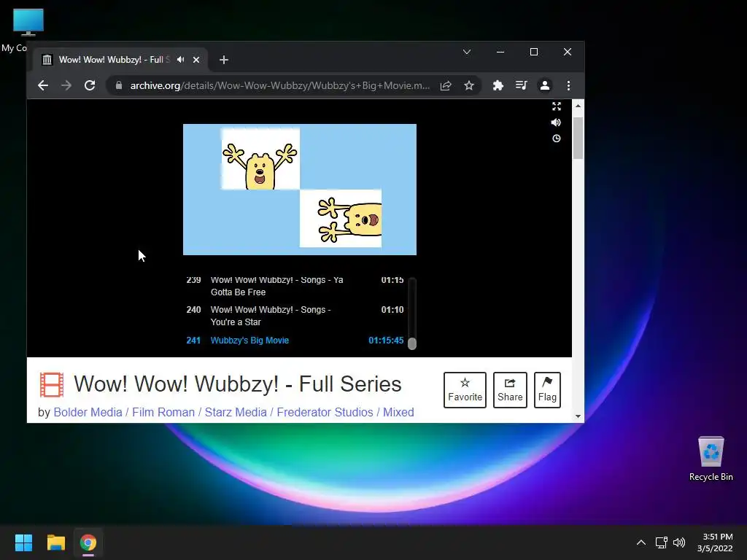Viewport: 747px width, 560px height.
Task: Open Frederator Studios creator link
Action: [325, 413]
